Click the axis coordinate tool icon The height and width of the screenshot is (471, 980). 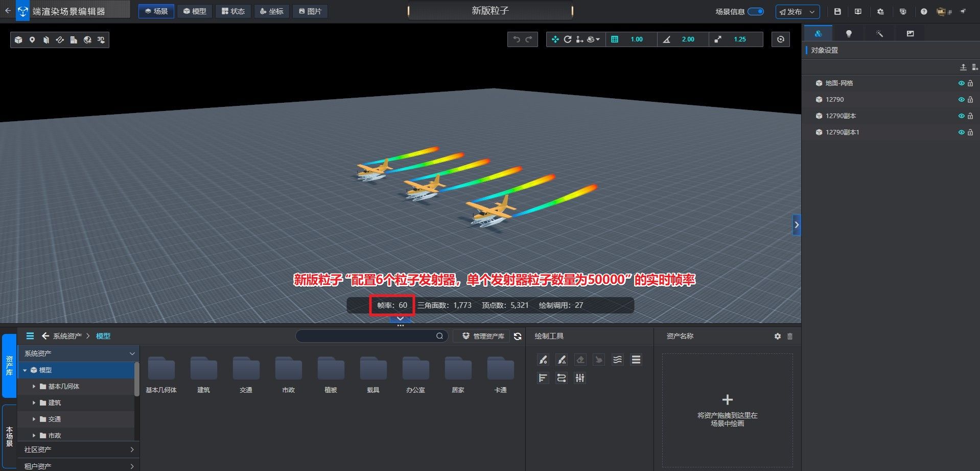[x=579, y=39]
